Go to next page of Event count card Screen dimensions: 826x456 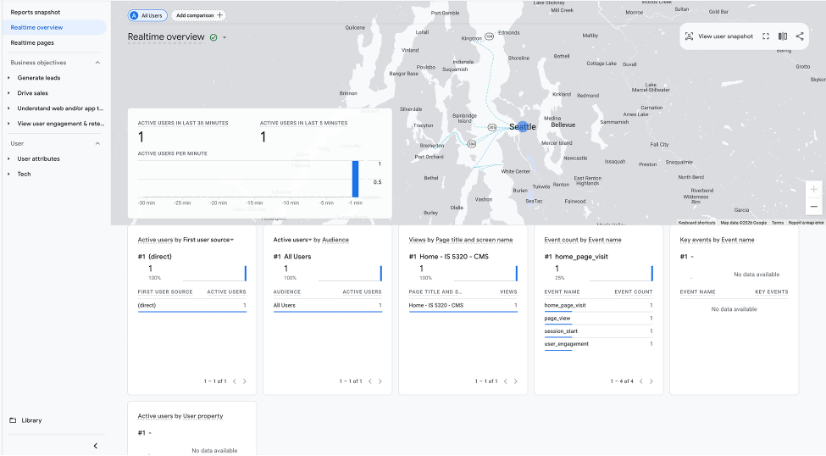tap(652, 381)
